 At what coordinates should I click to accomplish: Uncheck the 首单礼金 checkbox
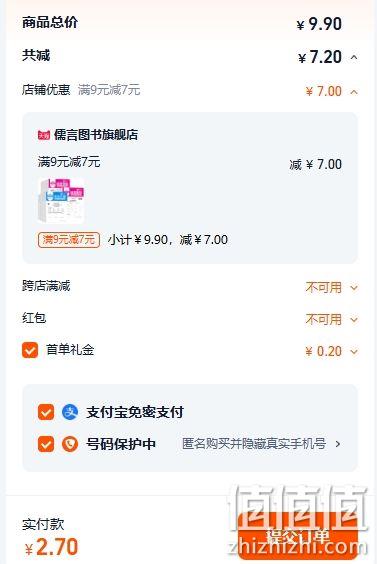[30, 350]
